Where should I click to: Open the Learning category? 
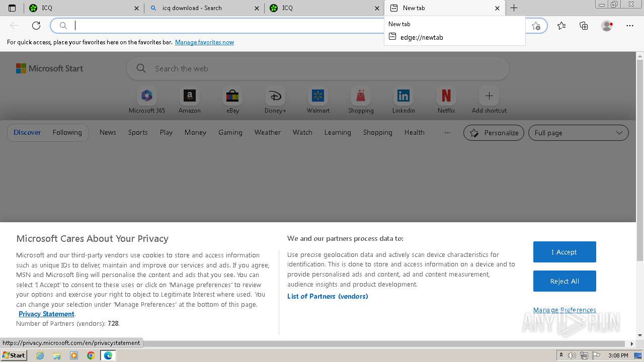pos(338,132)
